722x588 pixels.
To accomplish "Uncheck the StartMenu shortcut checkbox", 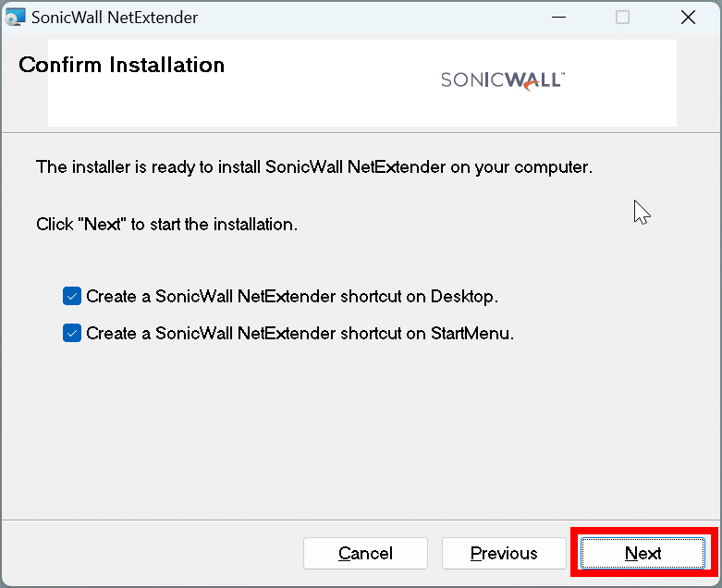I will 72,333.
